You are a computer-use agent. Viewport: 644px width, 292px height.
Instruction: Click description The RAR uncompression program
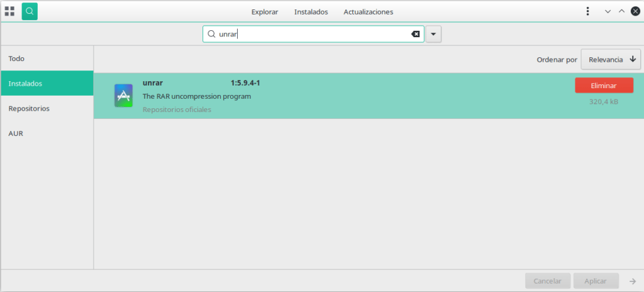coord(197,96)
